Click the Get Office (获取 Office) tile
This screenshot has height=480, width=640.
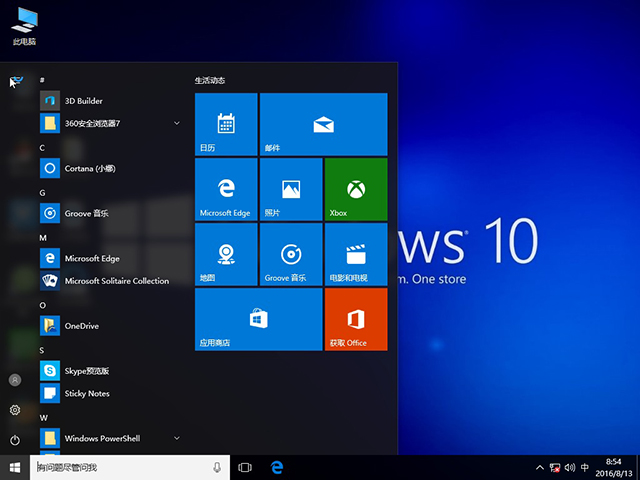coord(355,319)
